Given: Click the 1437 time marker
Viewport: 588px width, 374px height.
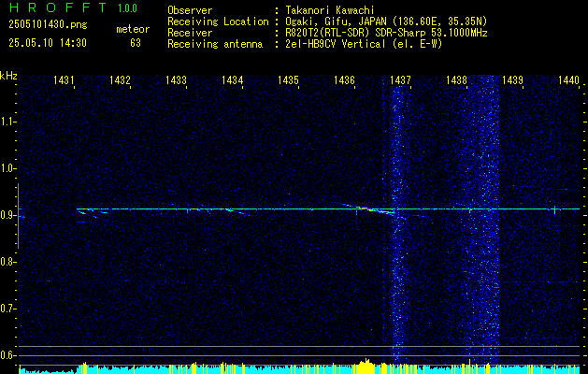Looking at the screenshot, I should click(400, 79).
